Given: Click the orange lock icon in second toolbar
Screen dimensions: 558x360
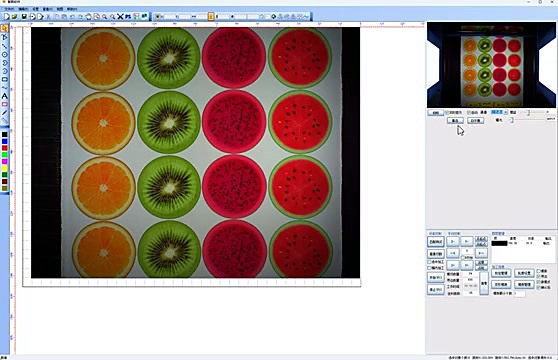Looking at the screenshot, I should 211,16.
